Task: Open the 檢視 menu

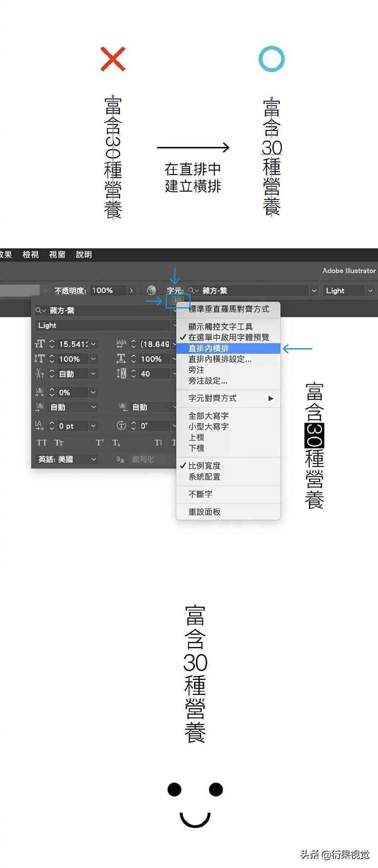Action: [30, 255]
